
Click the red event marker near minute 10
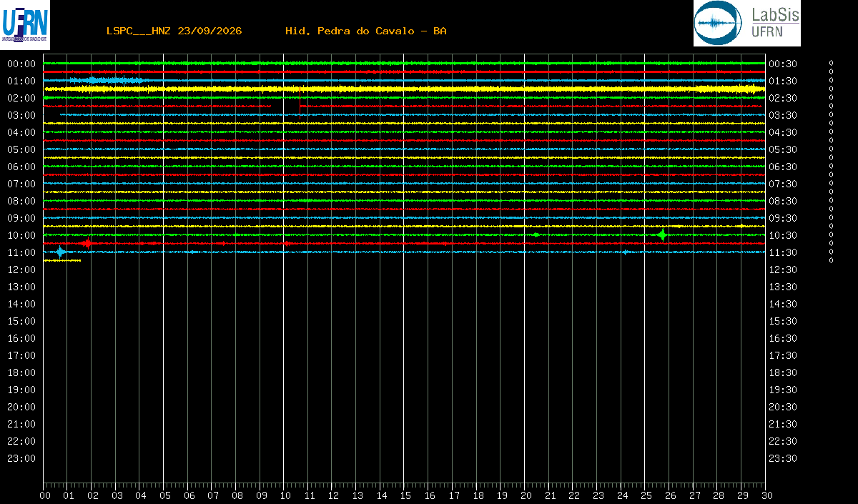tap(287, 243)
